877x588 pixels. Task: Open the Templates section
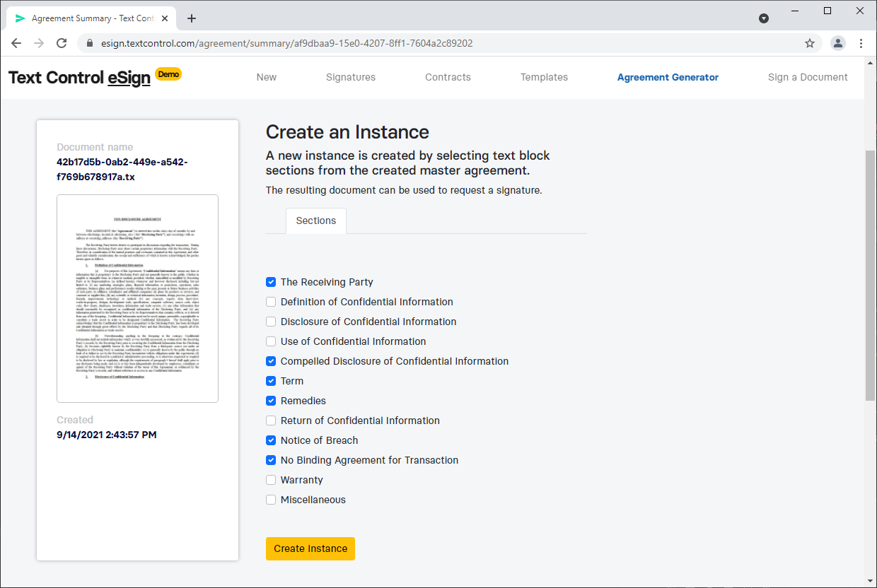click(x=544, y=77)
